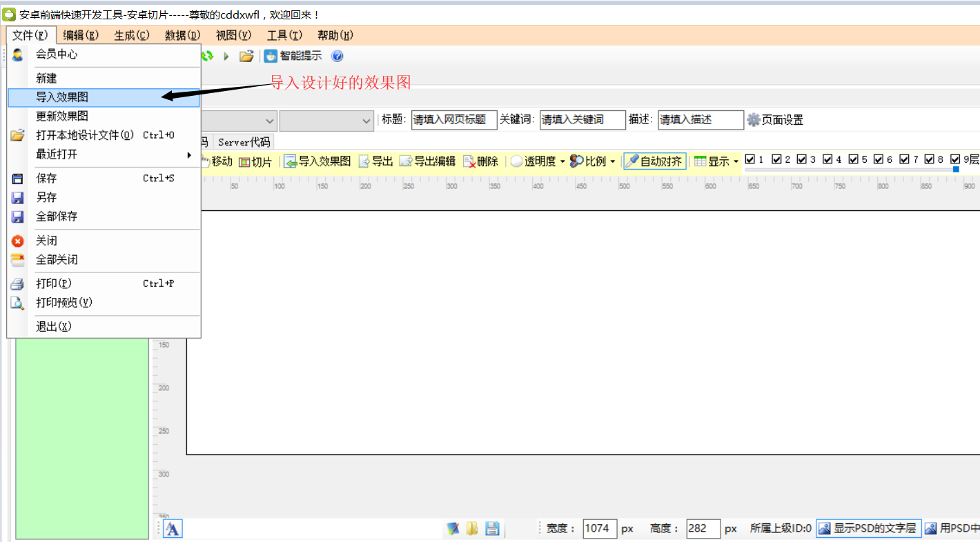Click the colorful shield icon in bottom bar

pos(453,529)
